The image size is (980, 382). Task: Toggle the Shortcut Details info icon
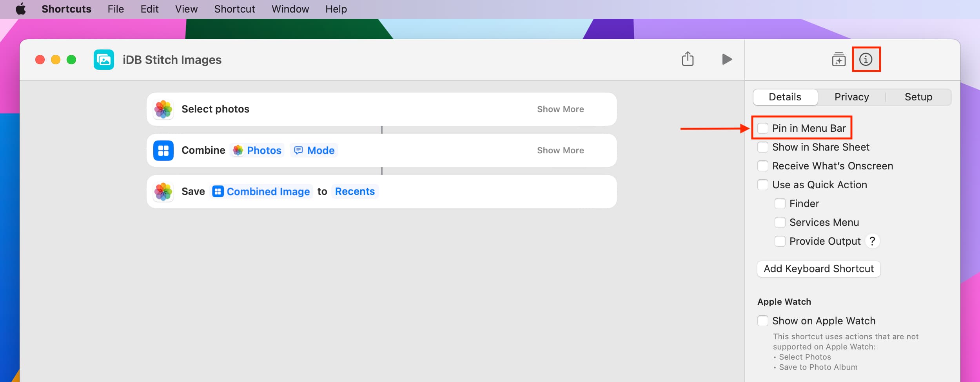pyautogui.click(x=866, y=59)
